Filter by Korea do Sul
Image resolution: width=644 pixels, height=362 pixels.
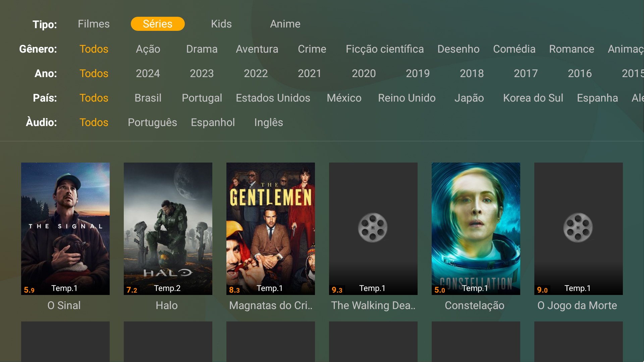(x=533, y=98)
